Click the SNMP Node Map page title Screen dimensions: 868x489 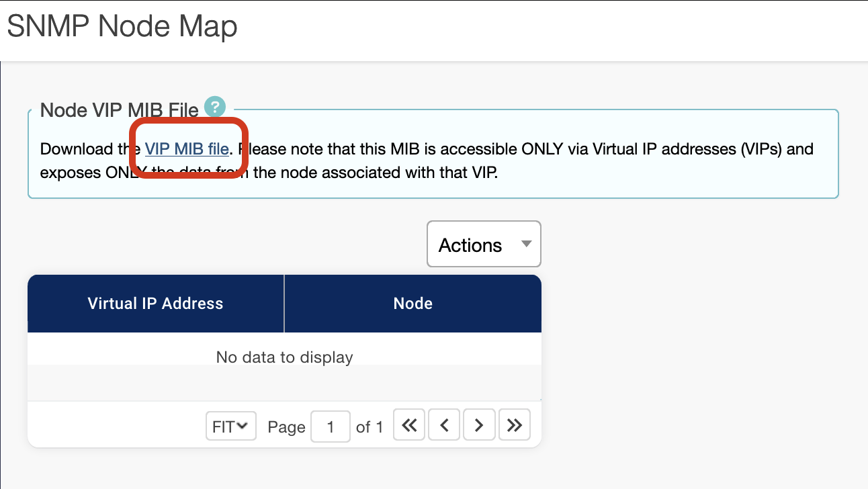(x=122, y=27)
